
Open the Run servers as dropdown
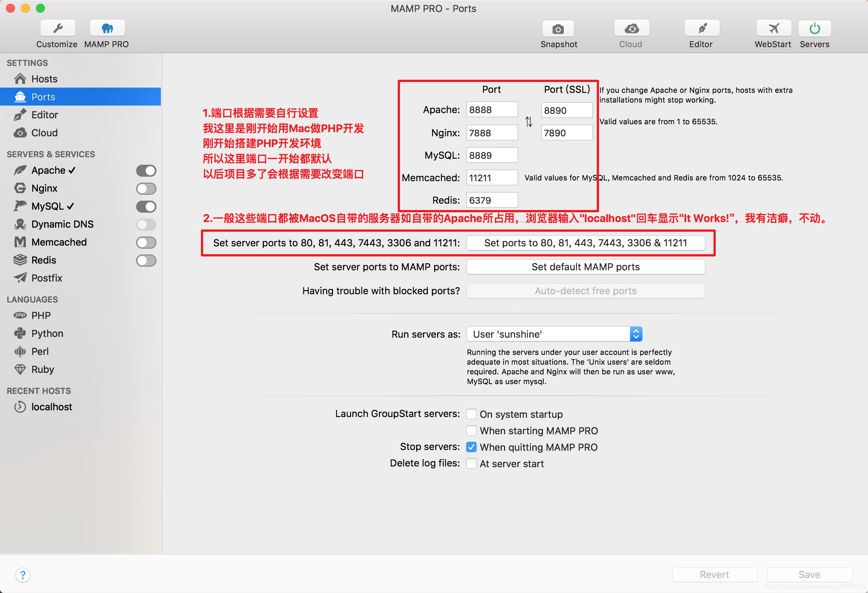tap(554, 334)
